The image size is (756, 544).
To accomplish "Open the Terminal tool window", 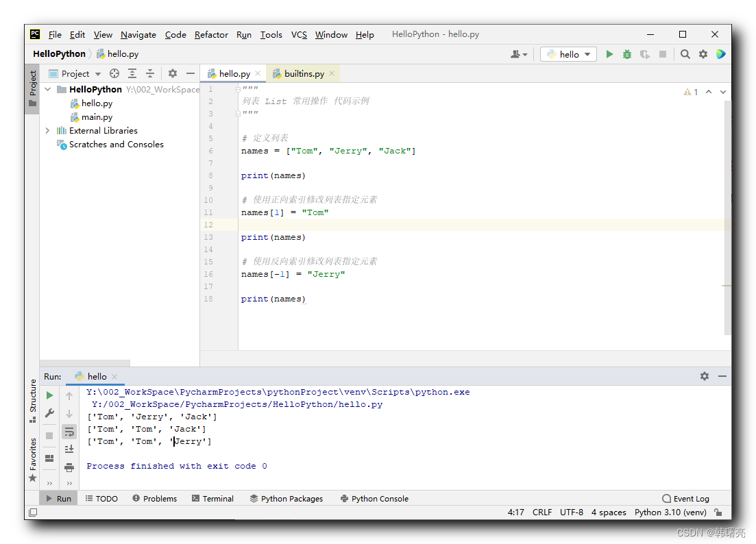I will 212,498.
